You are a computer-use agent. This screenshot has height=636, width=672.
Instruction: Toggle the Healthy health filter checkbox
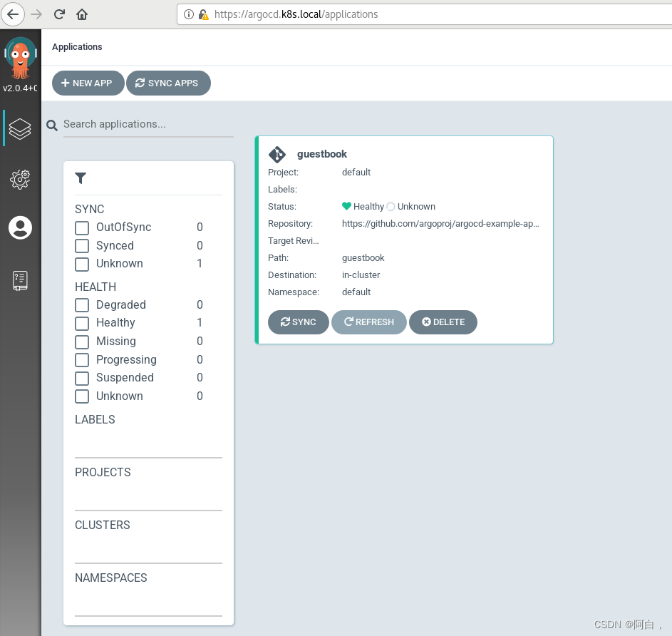pyautogui.click(x=82, y=324)
